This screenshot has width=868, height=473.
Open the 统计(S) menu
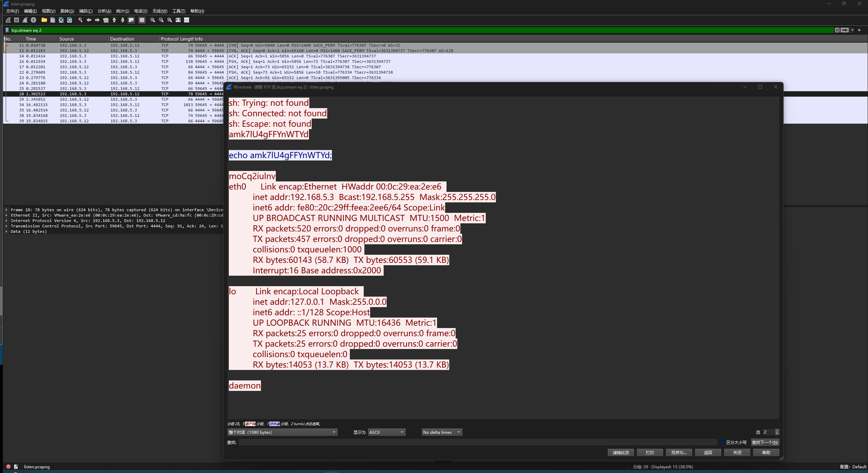coord(122,11)
